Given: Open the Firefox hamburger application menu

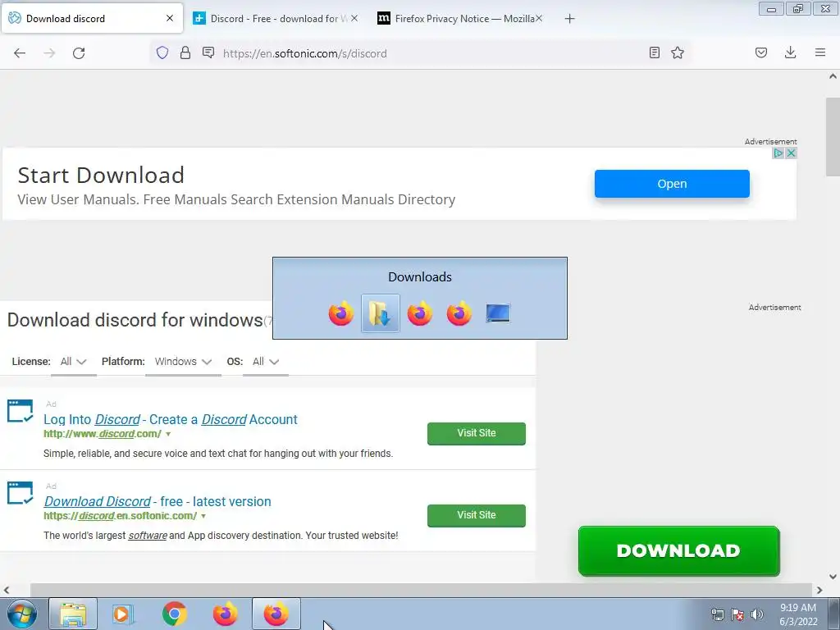Looking at the screenshot, I should coord(820,52).
